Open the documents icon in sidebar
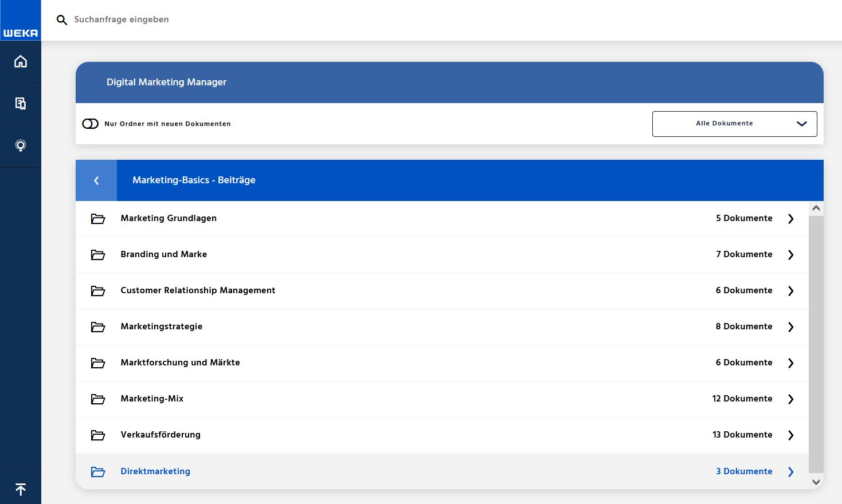This screenshot has width=842, height=504. (21, 104)
